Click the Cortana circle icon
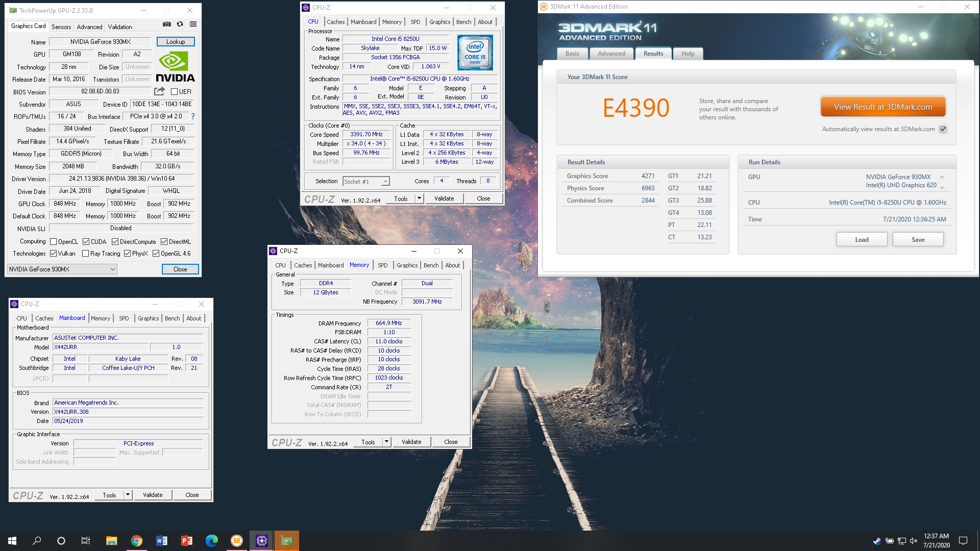This screenshot has height=551, width=980. click(61, 541)
